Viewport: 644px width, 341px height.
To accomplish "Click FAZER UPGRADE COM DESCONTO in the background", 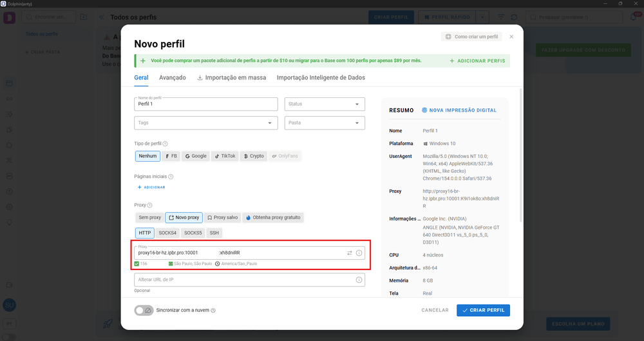I will point(583,50).
